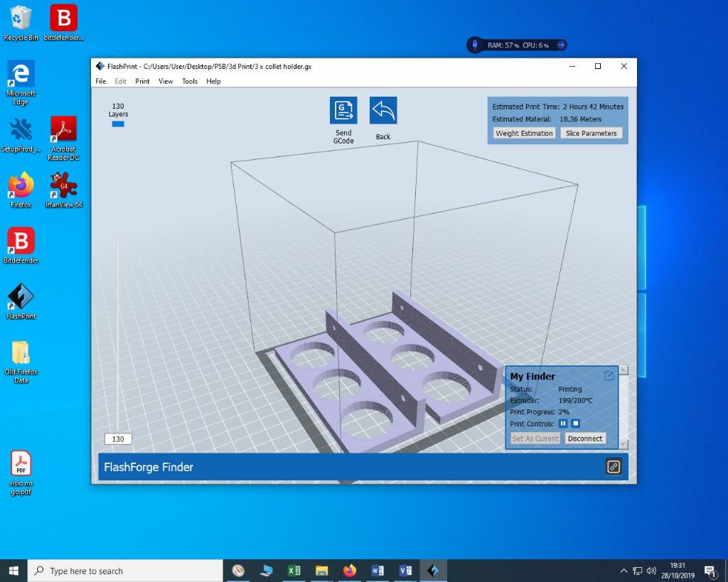This screenshot has width=728, height=582.
Task: Open the View menu
Action: [x=165, y=81]
